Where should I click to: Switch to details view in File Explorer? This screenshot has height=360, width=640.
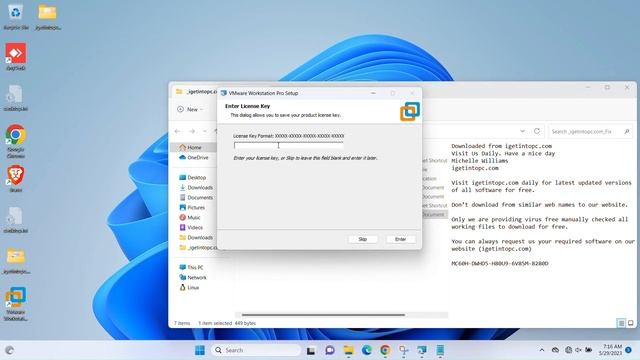621,323
